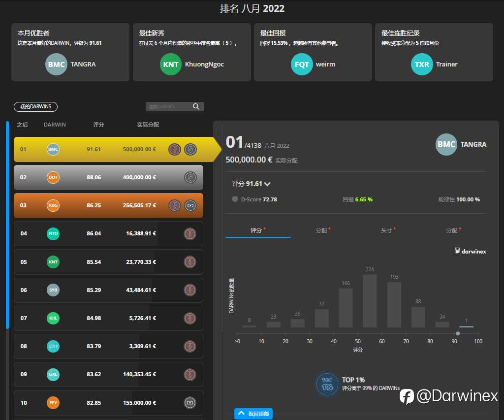Click the large BMC TANGRA avatar in detail panel
The image size is (504, 420).
pyautogui.click(x=446, y=144)
